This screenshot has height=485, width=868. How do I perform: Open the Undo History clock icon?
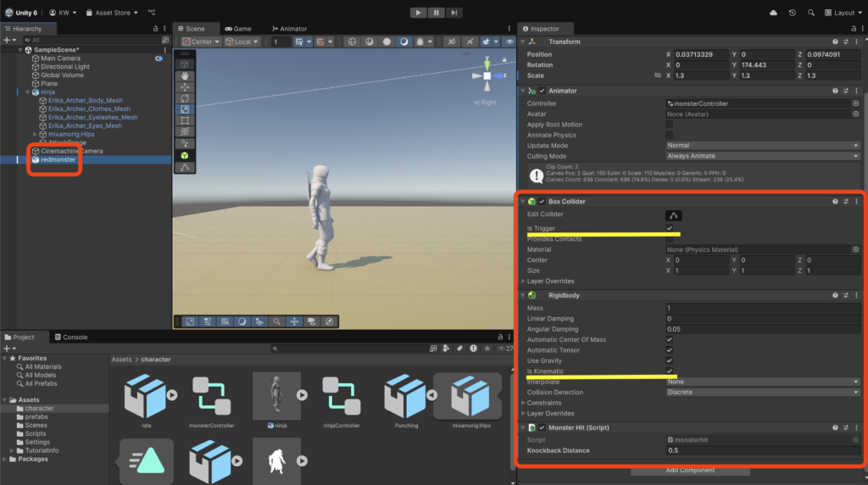792,13
